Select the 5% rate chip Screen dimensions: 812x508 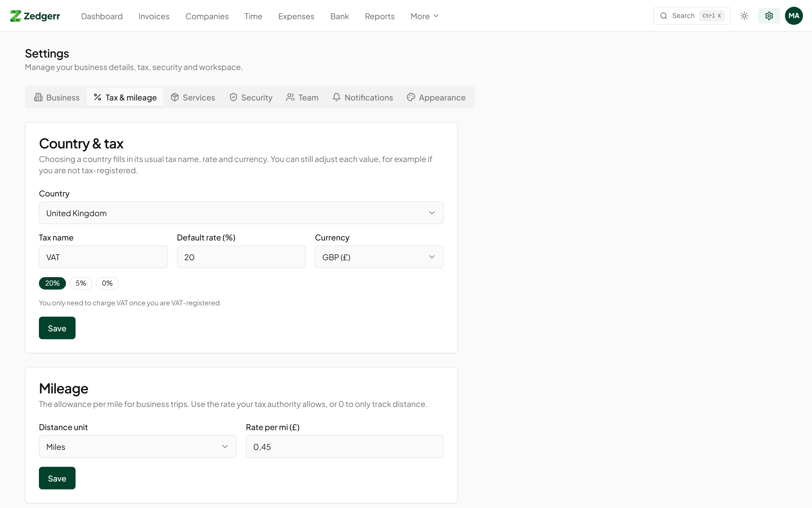tap(81, 283)
